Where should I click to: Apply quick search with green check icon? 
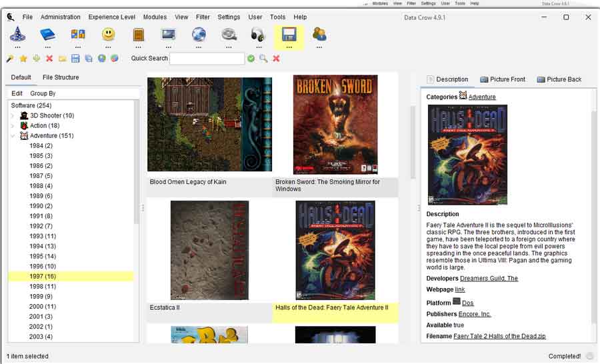(251, 59)
